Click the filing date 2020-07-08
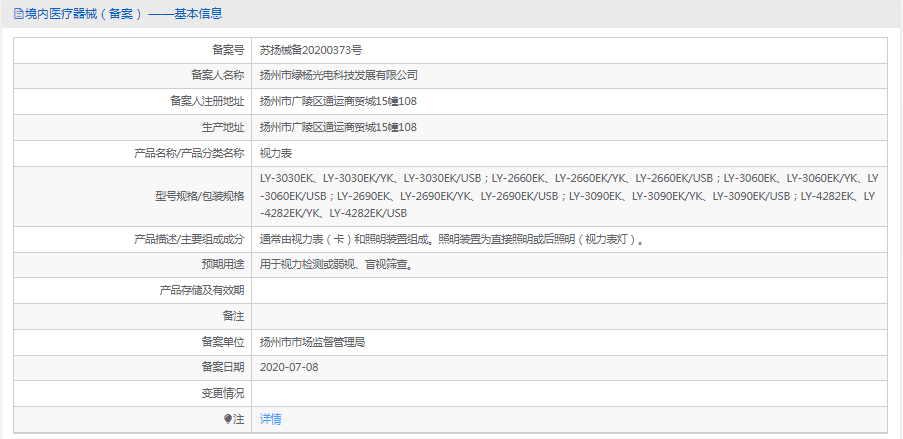The width and height of the screenshot is (903, 439). 289,367
